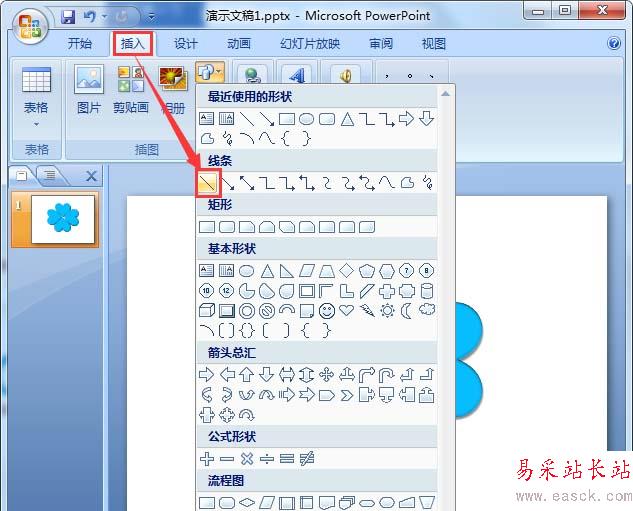Go to the 审阅 tab

point(381,43)
